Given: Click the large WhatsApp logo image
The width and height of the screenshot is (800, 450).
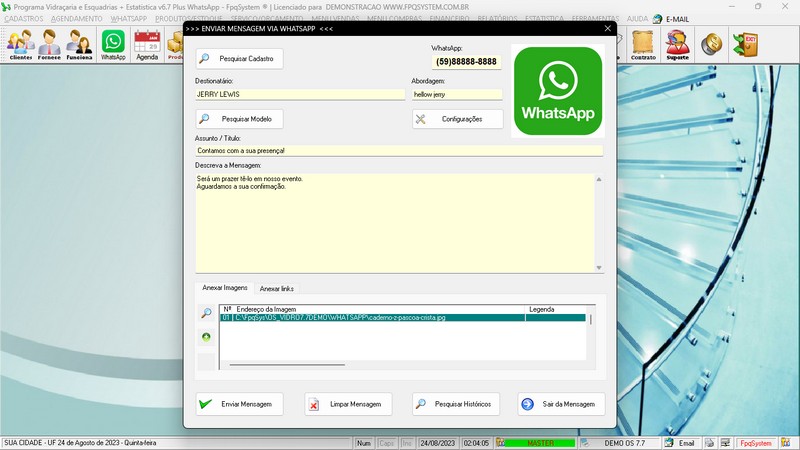Looking at the screenshot, I should 558,91.
